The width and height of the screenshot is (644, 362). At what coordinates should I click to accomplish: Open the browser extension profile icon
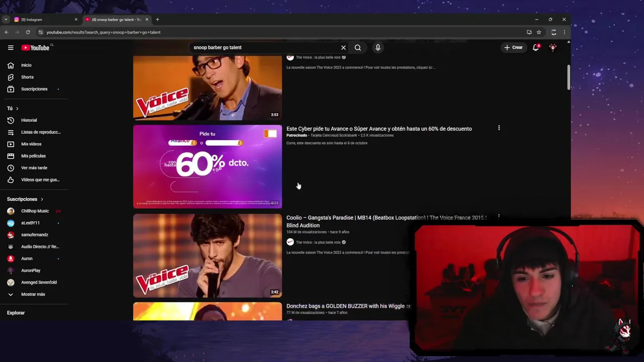coord(553,32)
